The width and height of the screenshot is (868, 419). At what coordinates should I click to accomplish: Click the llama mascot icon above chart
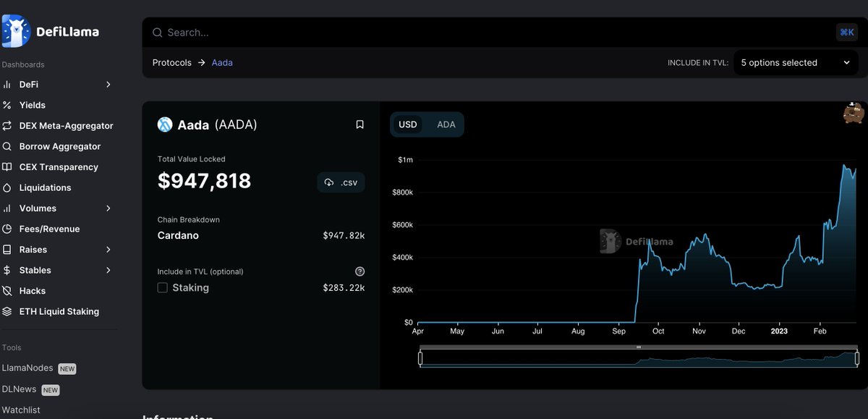[x=854, y=113]
